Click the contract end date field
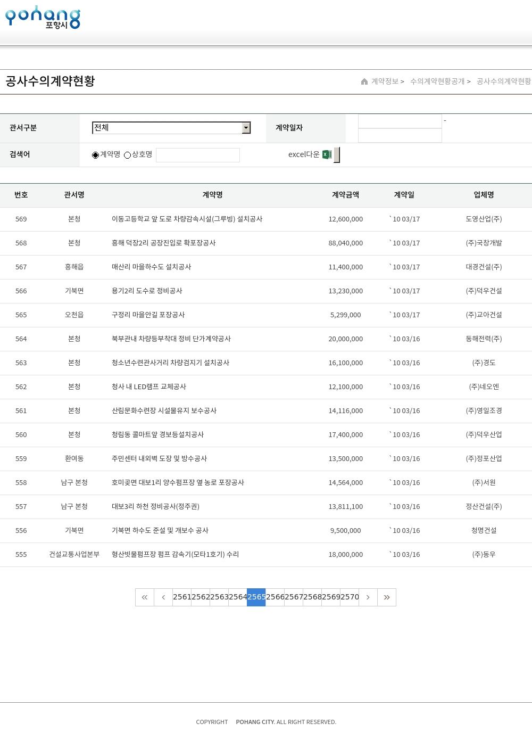532x756 pixels. pos(400,136)
